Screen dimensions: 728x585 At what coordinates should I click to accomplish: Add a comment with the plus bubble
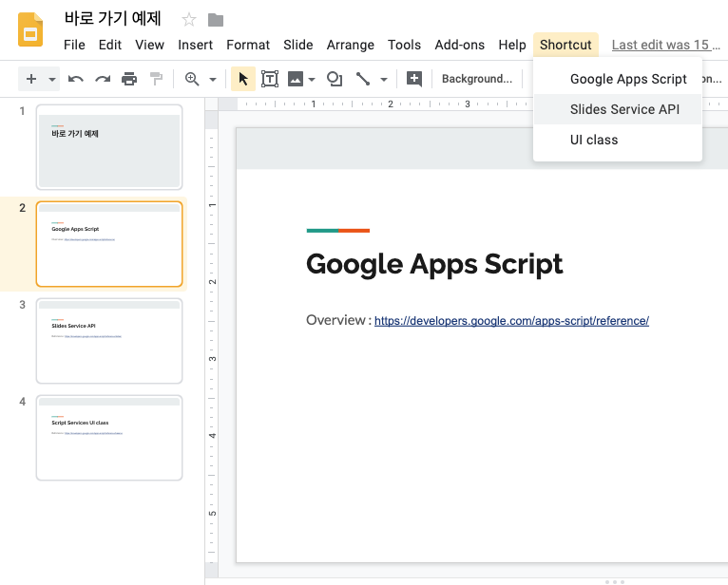coord(414,79)
